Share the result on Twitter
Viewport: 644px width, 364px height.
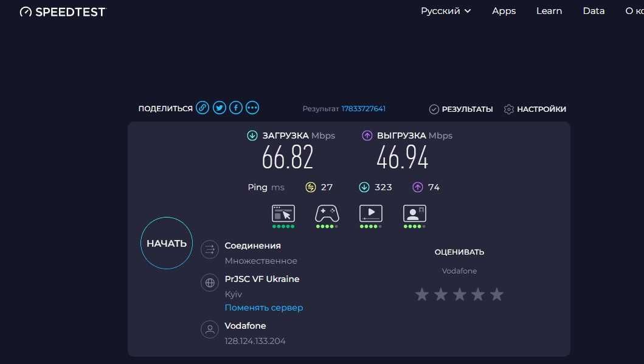[220, 108]
